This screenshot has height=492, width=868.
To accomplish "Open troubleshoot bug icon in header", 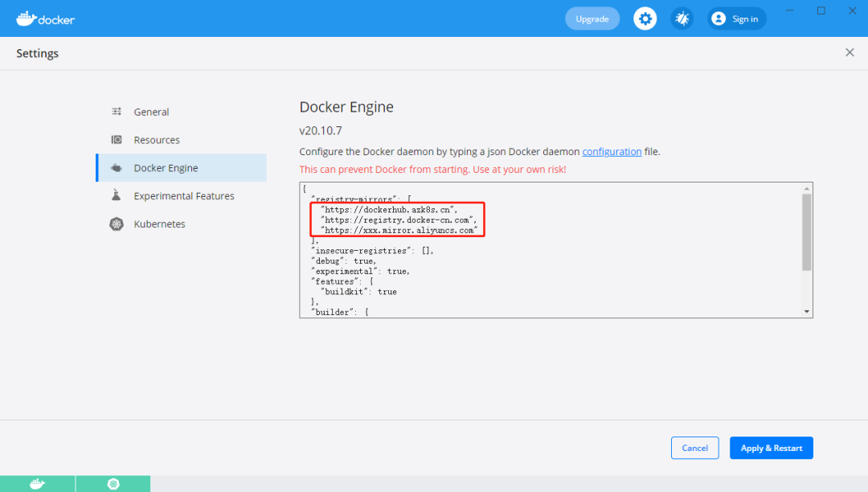I will tap(682, 18).
